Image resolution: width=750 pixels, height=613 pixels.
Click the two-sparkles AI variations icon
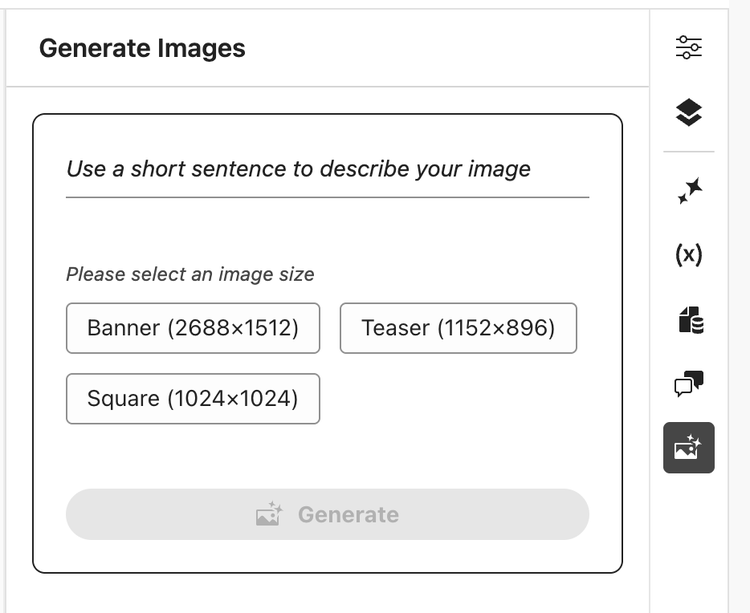tap(688, 191)
